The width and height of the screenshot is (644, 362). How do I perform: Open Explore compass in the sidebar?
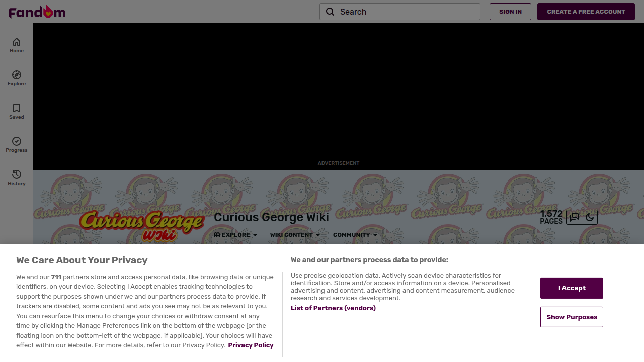click(17, 78)
